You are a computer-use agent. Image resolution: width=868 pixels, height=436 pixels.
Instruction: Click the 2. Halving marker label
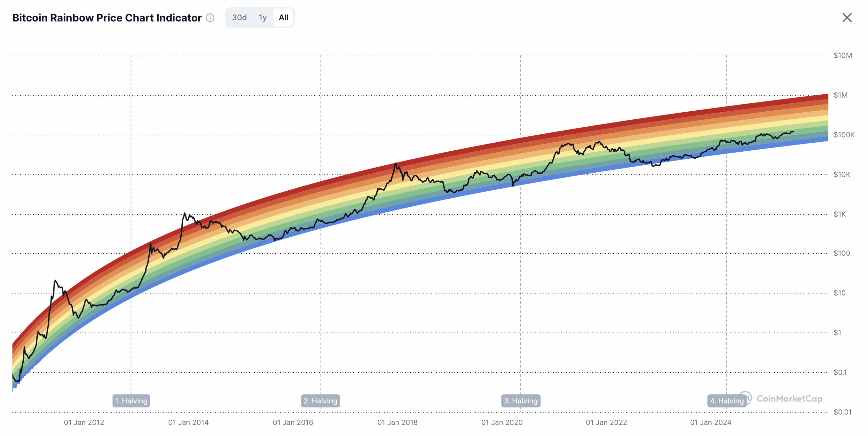point(320,401)
